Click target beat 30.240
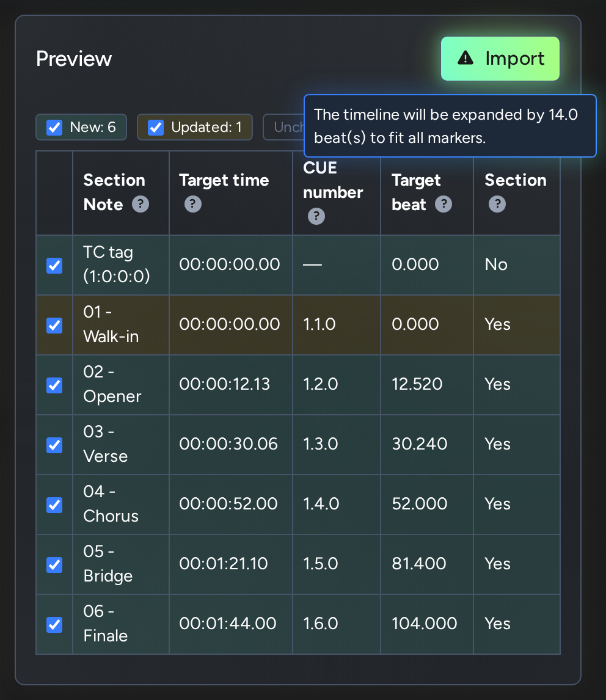 tap(419, 443)
